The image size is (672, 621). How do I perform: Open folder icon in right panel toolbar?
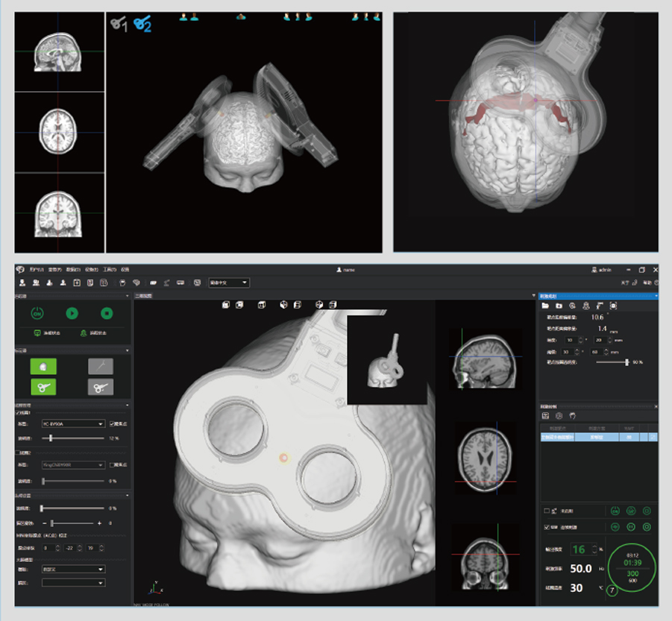pos(545,306)
